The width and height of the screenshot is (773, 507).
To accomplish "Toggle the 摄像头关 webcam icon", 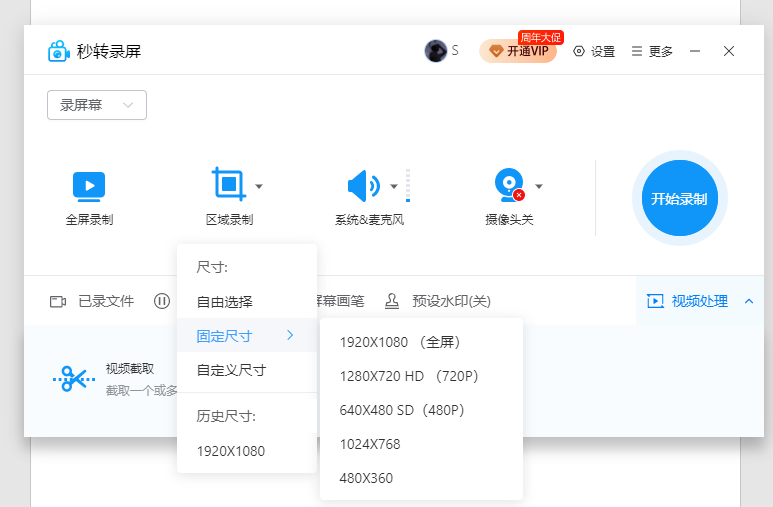I will coord(510,185).
